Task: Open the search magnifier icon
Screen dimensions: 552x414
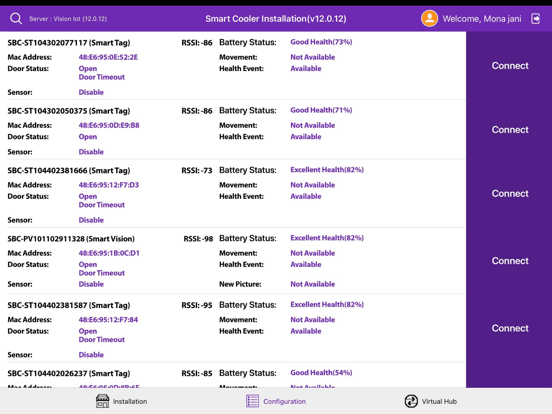Action: (16, 18)
